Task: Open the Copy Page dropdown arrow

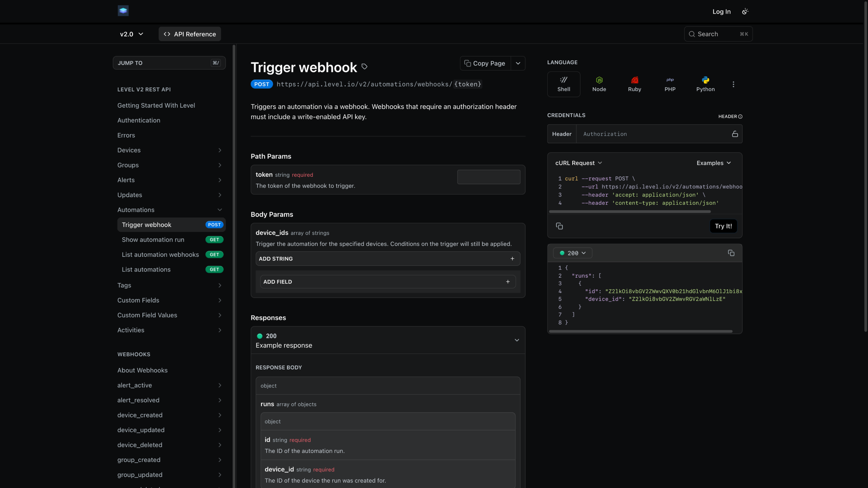Action: pyautogui.click(x=518, y=63)
